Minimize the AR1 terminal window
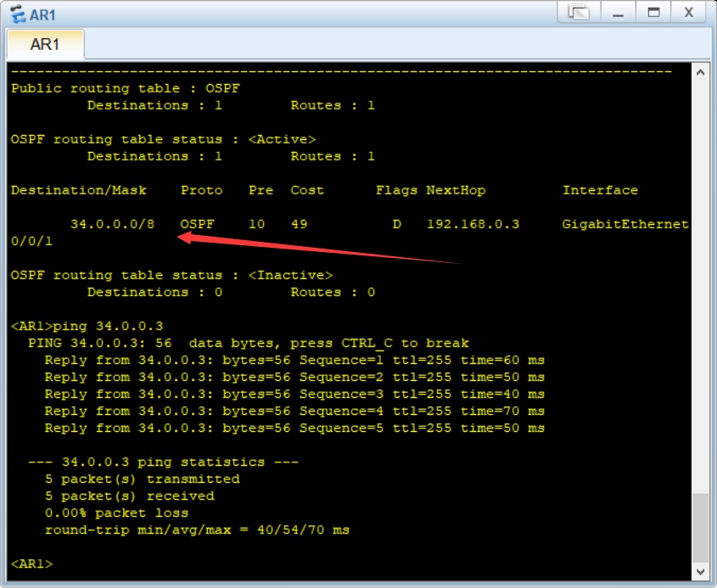Viewport: 717px width, 588px height. coord(619,12)
